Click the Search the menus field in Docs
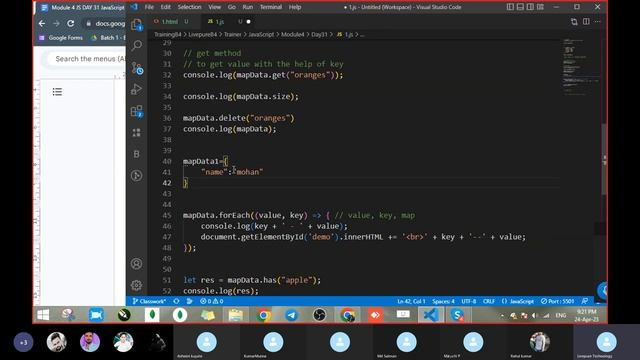This screenshot has width=640, height=360. [87, 59]
